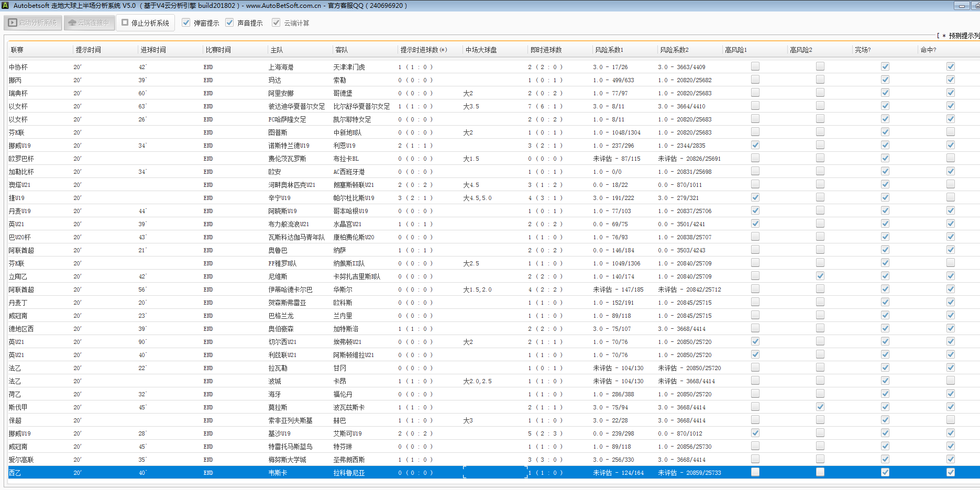Uncheck 完场? box in 爱尔高联 row
The height and width of the screenshot is (490, 980).
coord(885,459)
